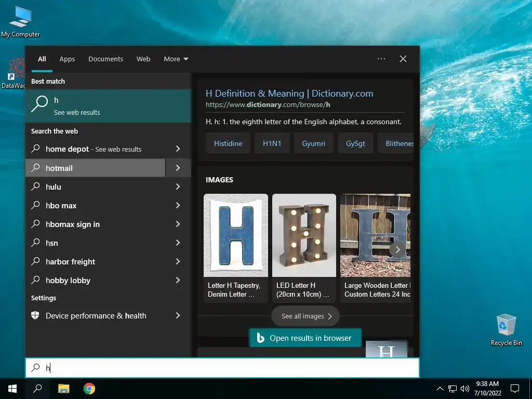Click the dictionary.com/browse/h URL
Image resolution: width=532 pixels, height=399 pixels.
[x=268, y=105]
